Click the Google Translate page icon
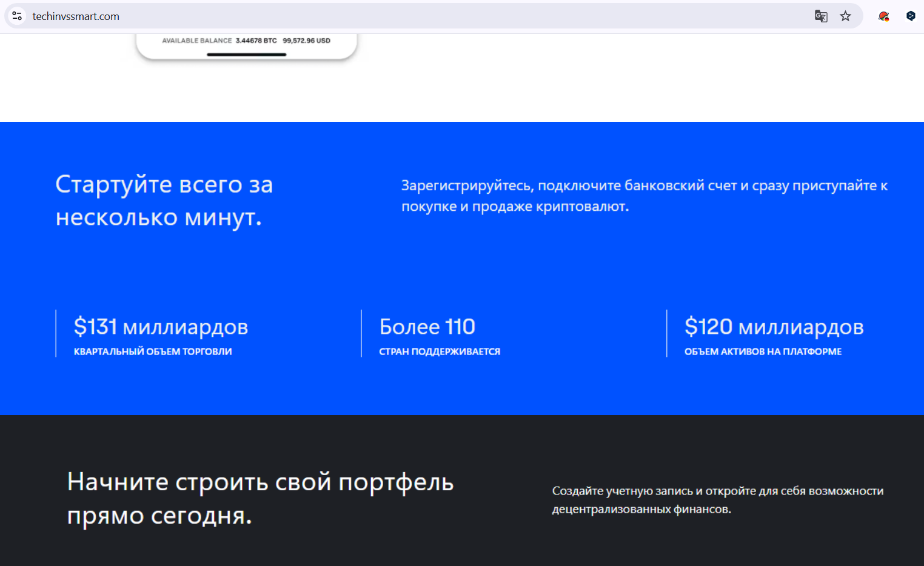This screenshot has height=566, width=924. pyautogui.click(x=821, y=16)
